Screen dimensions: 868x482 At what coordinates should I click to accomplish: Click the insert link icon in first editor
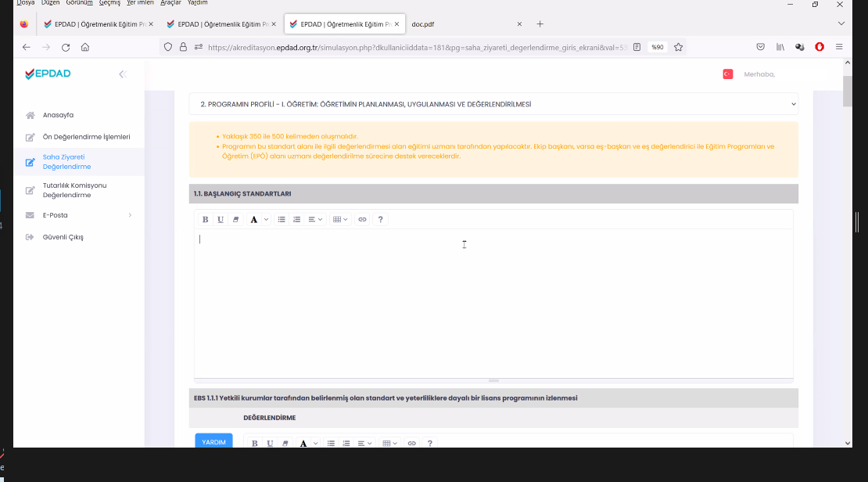(362, 220)
